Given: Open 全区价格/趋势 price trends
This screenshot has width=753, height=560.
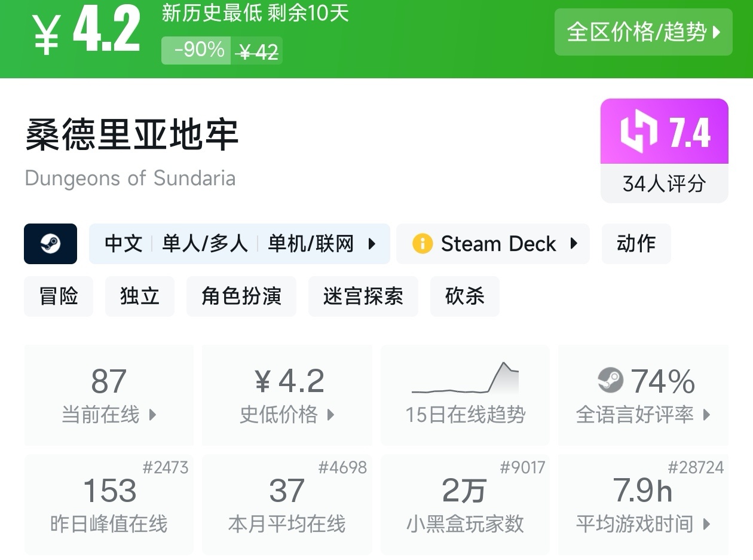Looking at the screenshot, I should (x=643, y=32).
